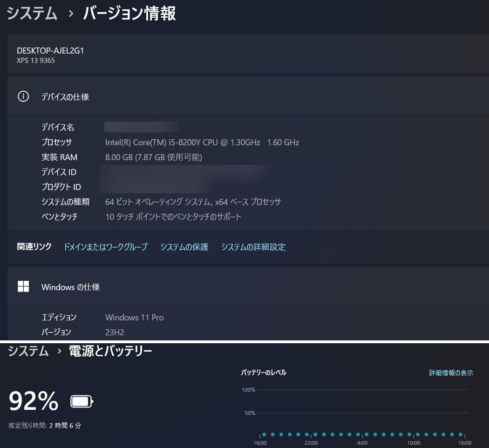Click the 10 タッチ ポイント pen and touch value
Viewport: 489px width, 448px height.
point(173,217)
